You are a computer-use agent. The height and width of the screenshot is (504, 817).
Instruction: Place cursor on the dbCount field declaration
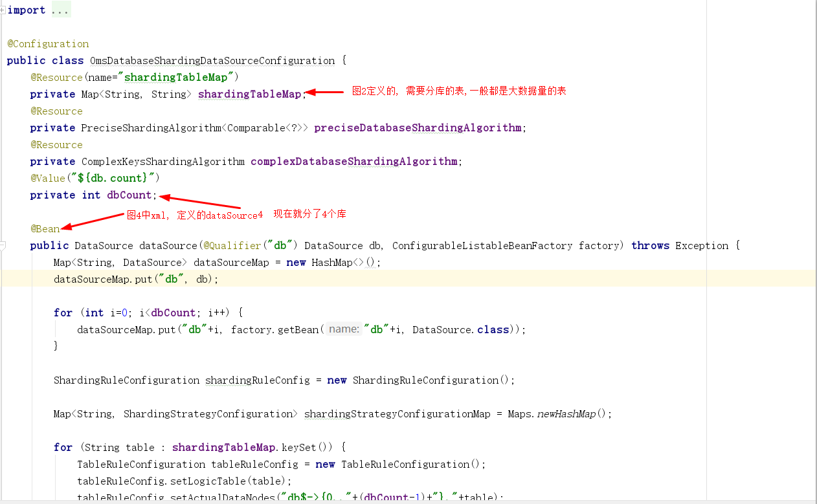[x=128, y=195]
